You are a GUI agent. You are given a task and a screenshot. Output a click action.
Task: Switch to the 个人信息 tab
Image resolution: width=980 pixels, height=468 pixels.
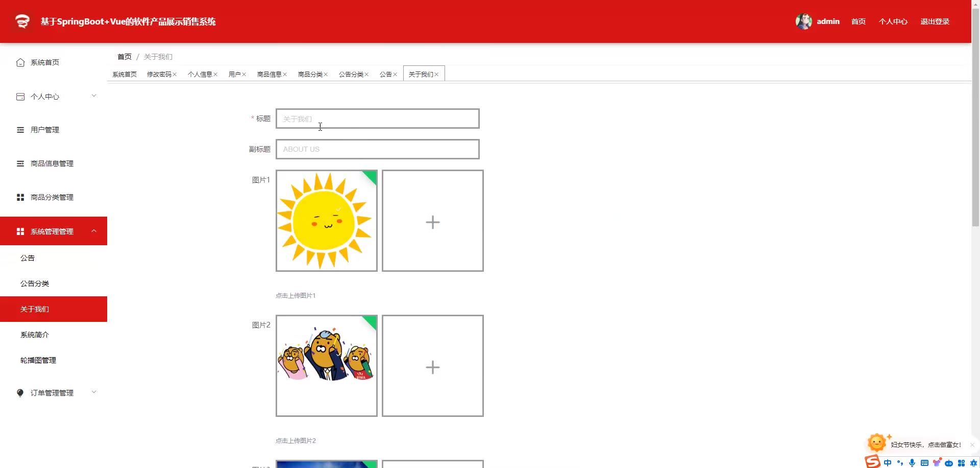pos(200,75)
